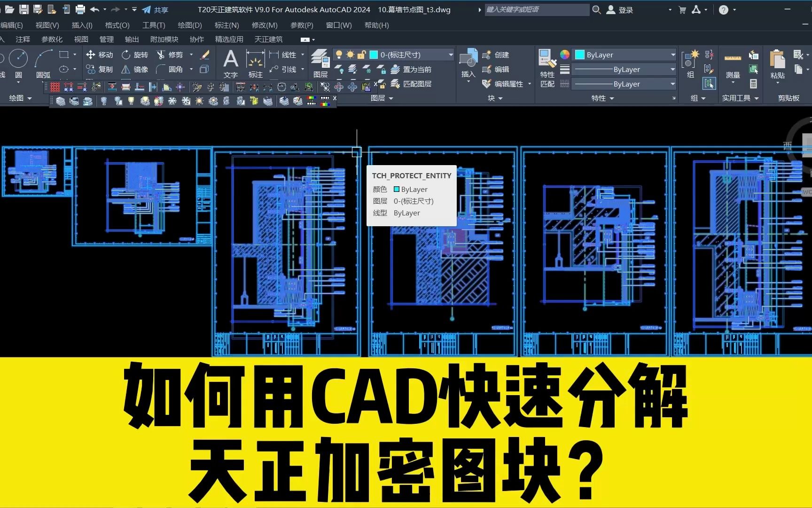
Task: Undo the last action with the arrow
Action: (x=94, y=9)
